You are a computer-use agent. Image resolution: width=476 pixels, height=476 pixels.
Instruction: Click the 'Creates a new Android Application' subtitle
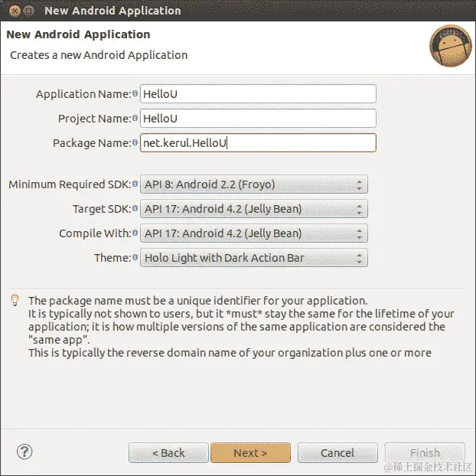pos(99,55)
